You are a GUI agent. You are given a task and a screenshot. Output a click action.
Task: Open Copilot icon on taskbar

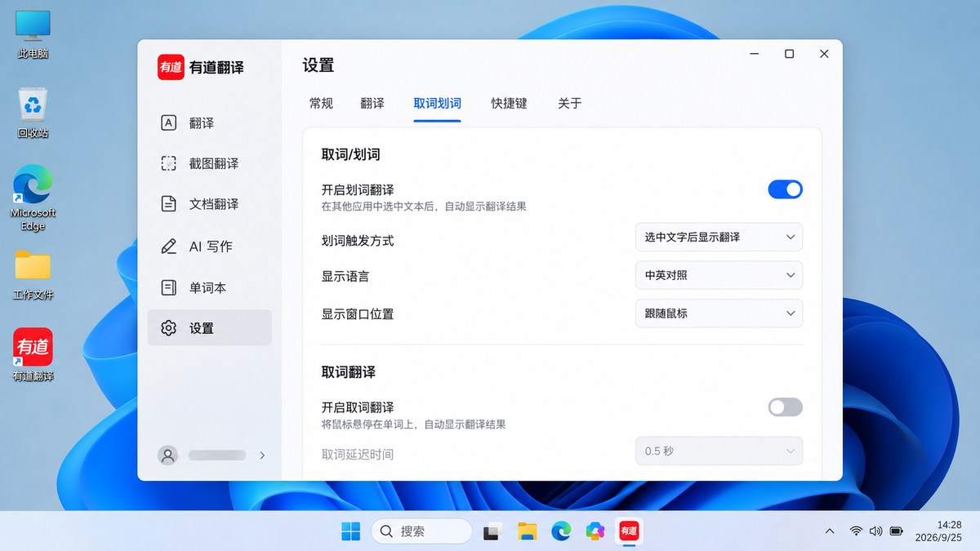click(x=595, y=531)
